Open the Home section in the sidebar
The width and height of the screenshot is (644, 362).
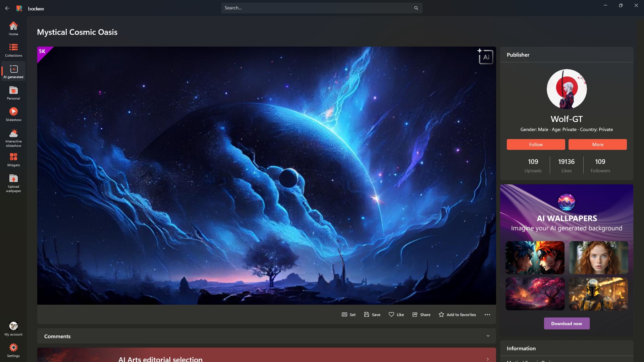(x=13, y=28)
